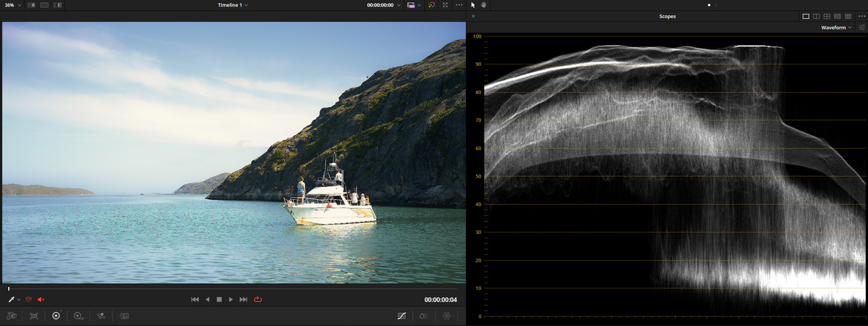
Task: Toggle bypass color grades and effects
Action: click(x=432, y=5)
